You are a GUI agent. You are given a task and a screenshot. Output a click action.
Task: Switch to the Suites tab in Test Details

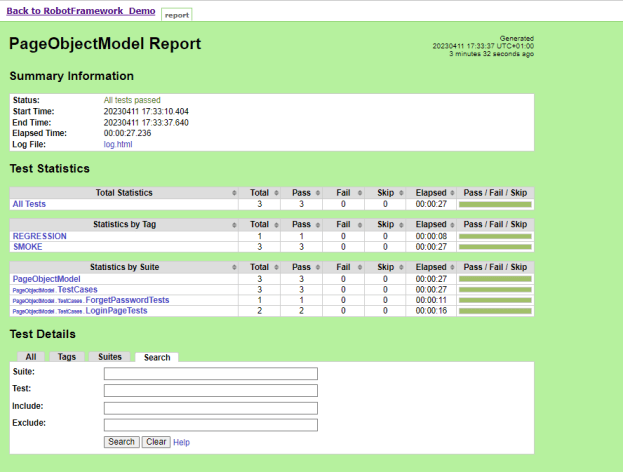click(x=110, y=357)
